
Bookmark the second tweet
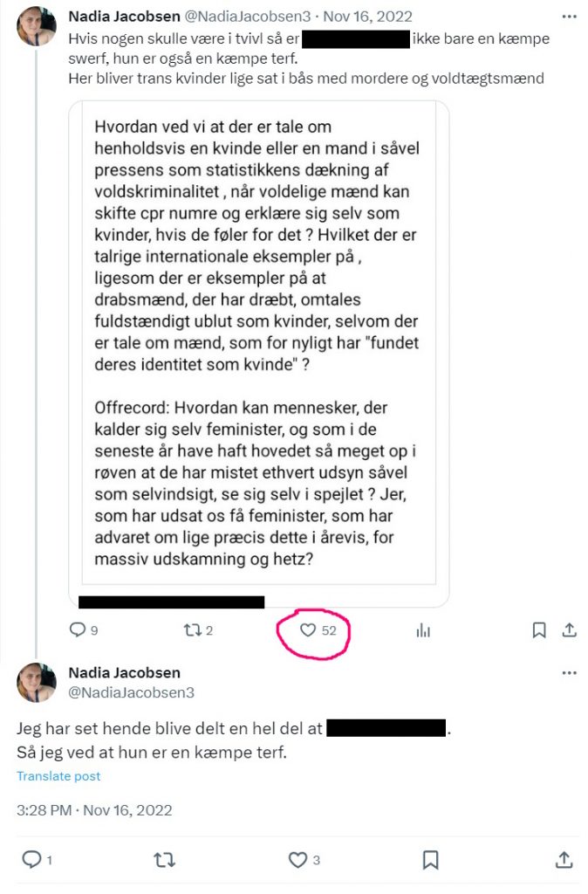coord(430,859)
